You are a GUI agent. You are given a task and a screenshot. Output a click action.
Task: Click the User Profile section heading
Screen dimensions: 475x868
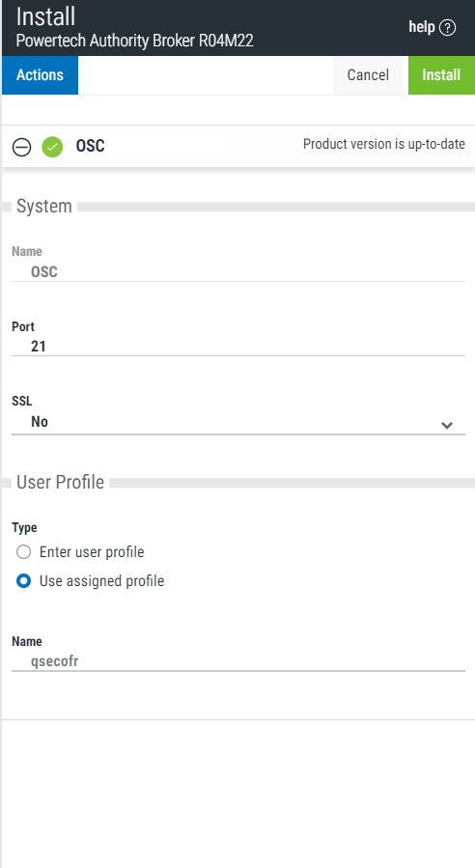coord(61,482)
